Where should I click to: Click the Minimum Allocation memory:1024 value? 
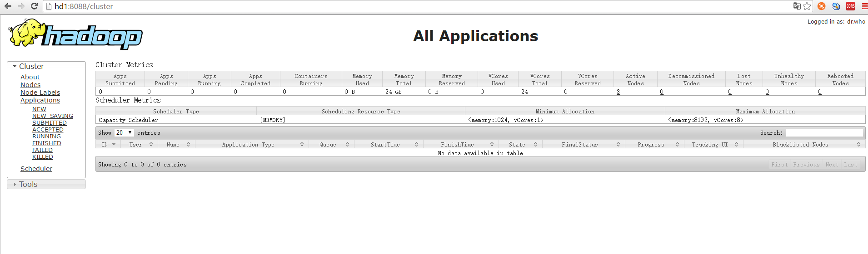tap(506, 120)
